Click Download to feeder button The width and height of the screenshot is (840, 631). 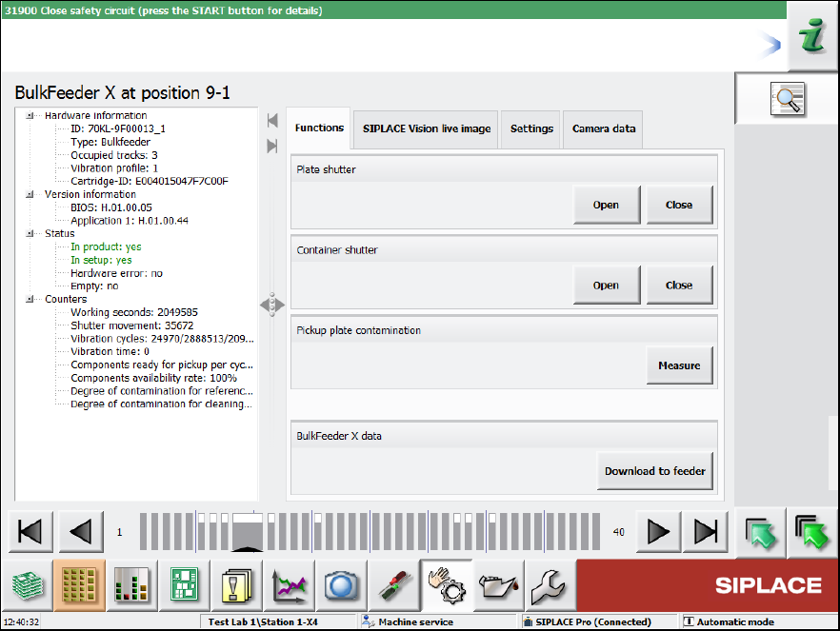[x=654, y=471]
